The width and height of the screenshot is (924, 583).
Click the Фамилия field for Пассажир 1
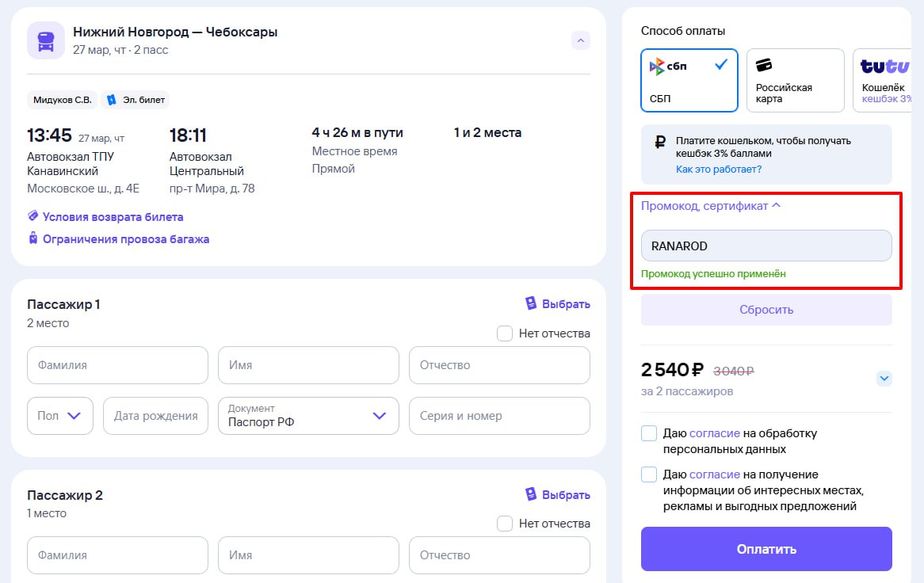[x=117, y=365]
